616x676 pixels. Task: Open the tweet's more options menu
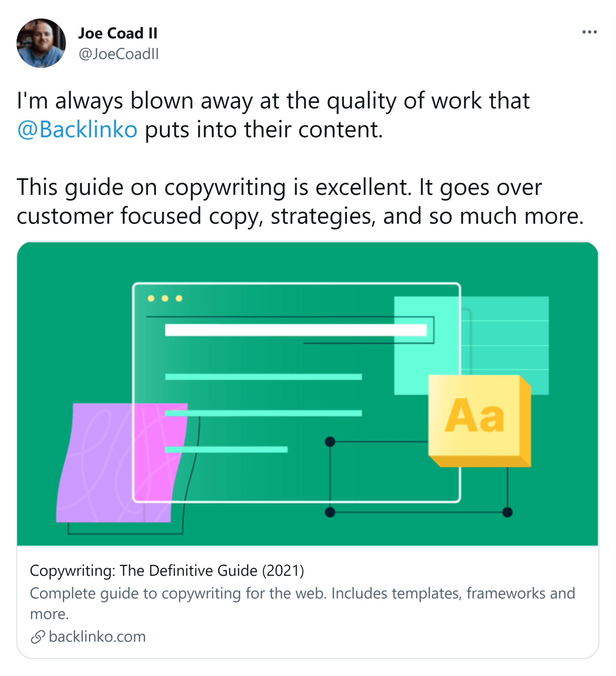(x=590, y=32)
